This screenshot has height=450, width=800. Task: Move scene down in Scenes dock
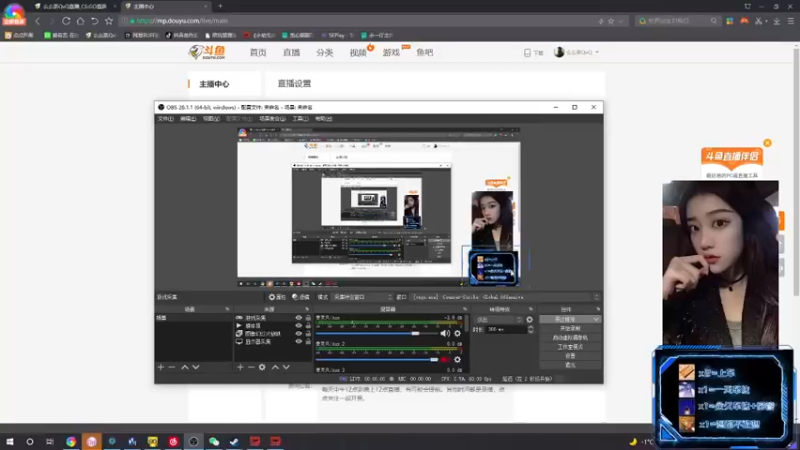[x=196, y=367]
